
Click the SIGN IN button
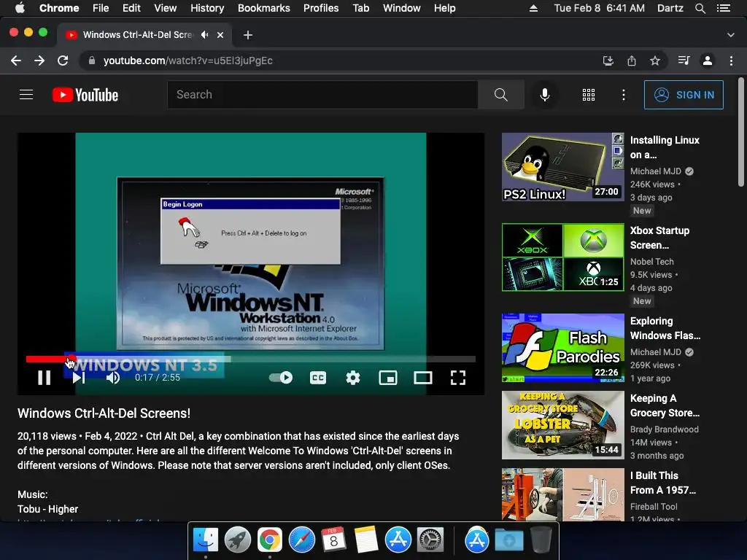(x=684, y=95)
